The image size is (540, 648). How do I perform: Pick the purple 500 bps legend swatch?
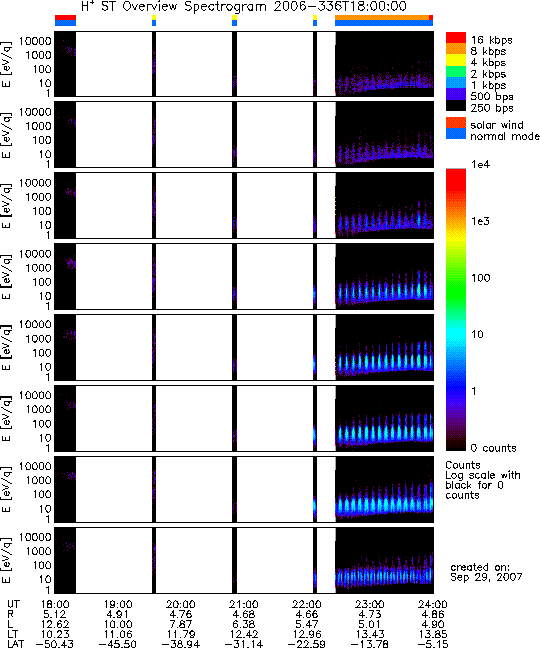(x=456, y=94)
